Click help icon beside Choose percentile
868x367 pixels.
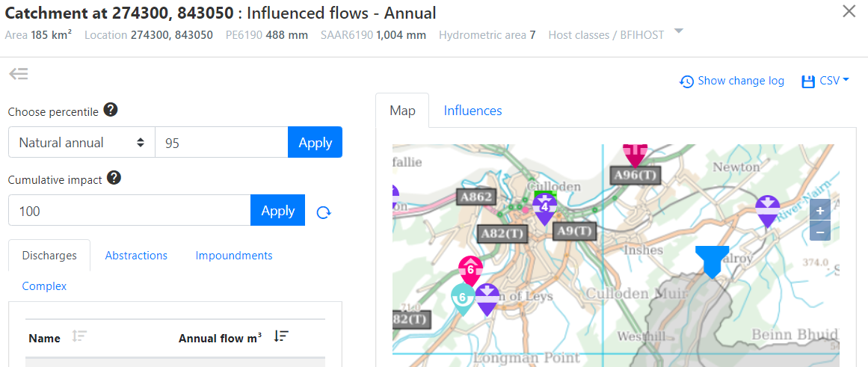(x=110, y=111)
